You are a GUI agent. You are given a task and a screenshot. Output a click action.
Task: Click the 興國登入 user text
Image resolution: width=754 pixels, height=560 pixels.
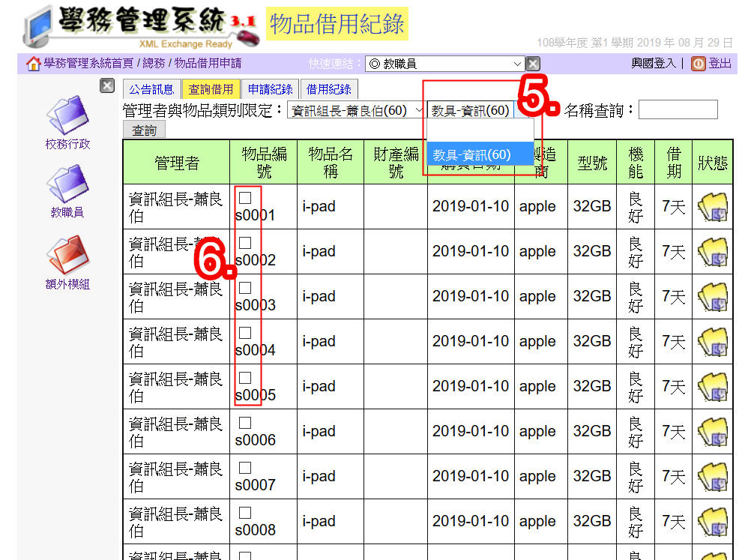coord(653,64)
